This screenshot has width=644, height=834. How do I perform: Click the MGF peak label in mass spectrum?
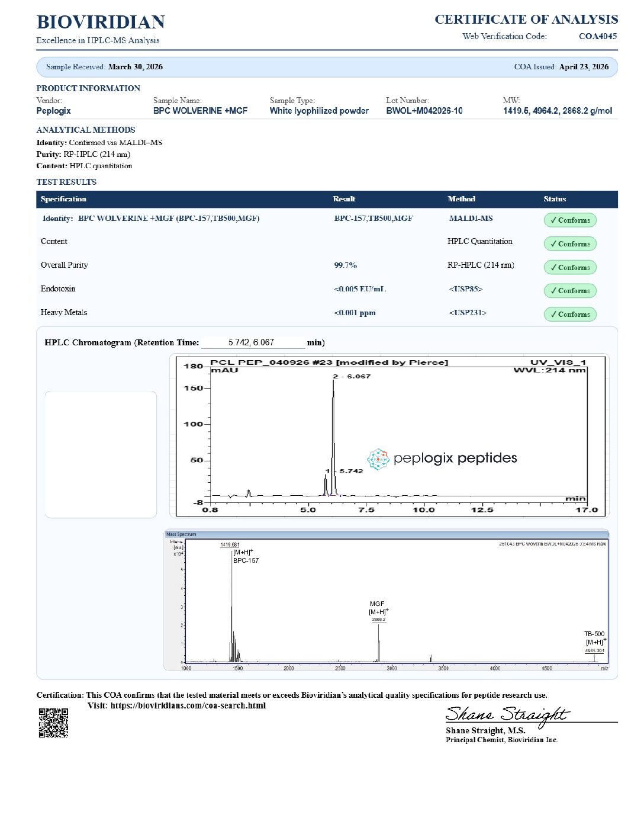(x=377, y=604)
